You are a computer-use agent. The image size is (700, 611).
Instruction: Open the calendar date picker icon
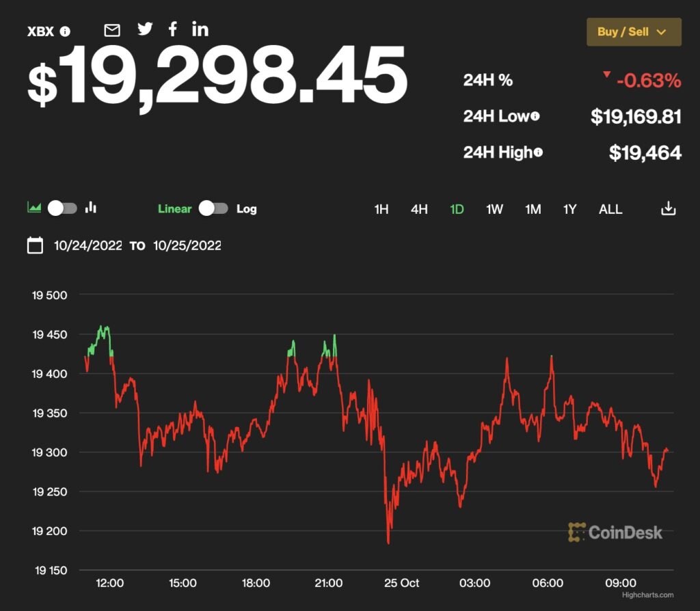36,245
